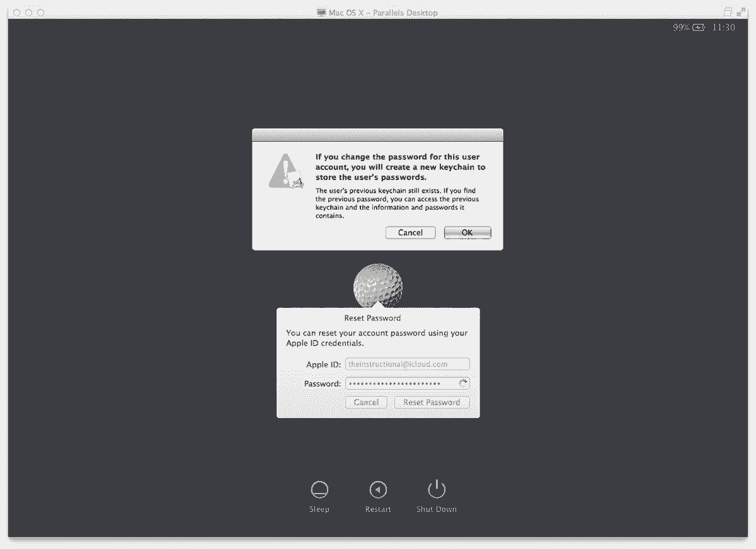Cancel the new keychain warning dialog

410,232
